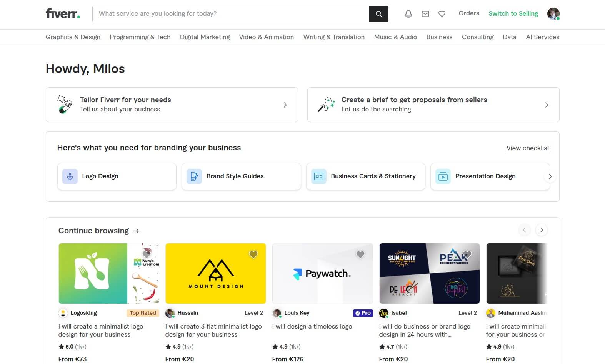605x364 pixels.
Task: Open Graphics & Design category
Action: click(x=73, y=37)
